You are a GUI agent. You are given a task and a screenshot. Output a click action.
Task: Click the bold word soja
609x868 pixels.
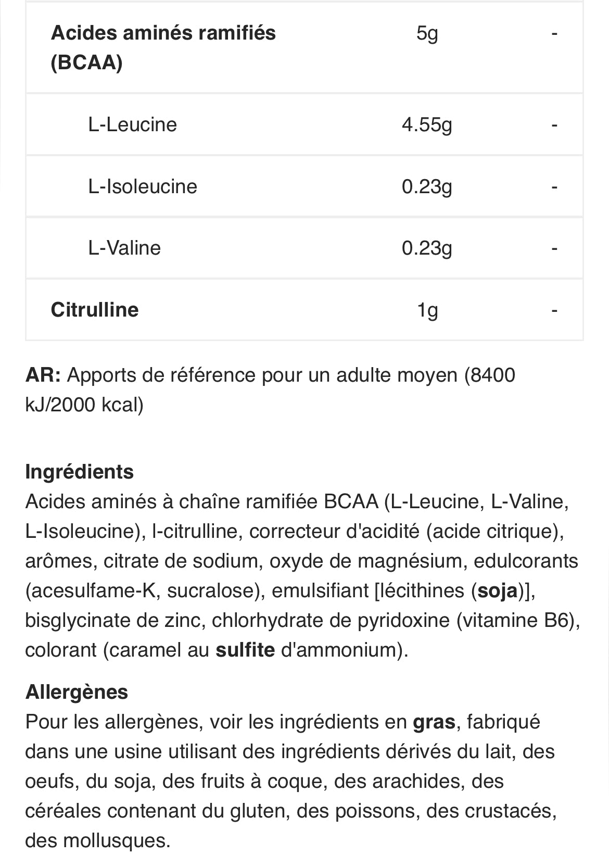(x=498, y=590)
